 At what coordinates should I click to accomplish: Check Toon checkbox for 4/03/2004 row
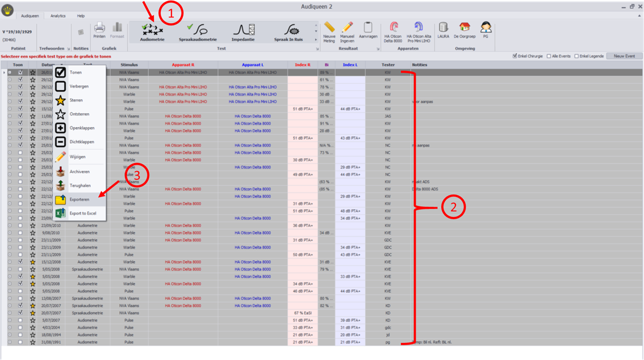20,328
